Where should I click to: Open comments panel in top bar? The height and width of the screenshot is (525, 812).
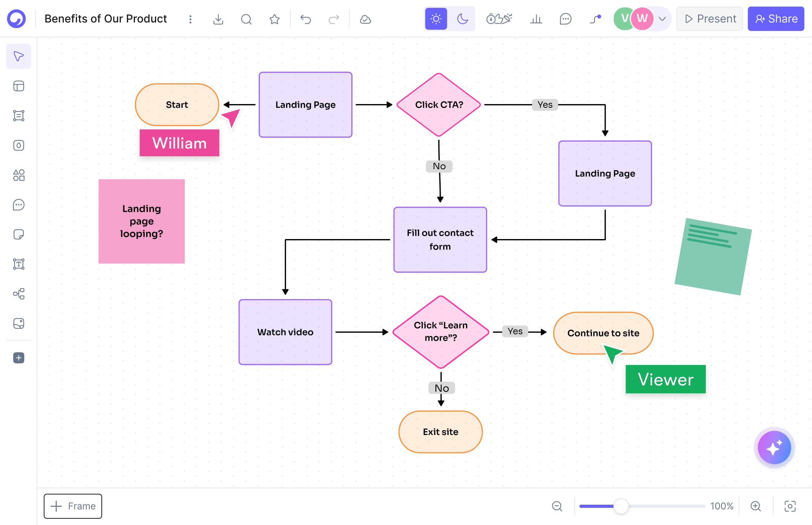[565, 19]
